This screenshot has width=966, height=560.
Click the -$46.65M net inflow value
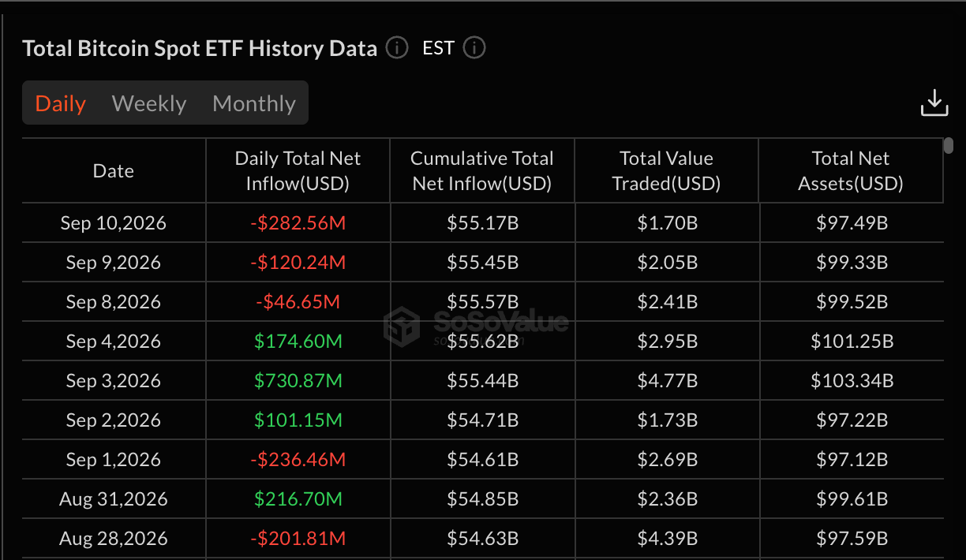coord(298,302)
